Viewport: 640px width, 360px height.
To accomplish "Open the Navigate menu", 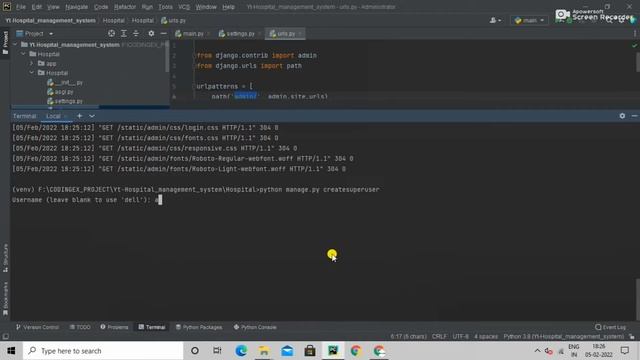I will coord(76,7).
